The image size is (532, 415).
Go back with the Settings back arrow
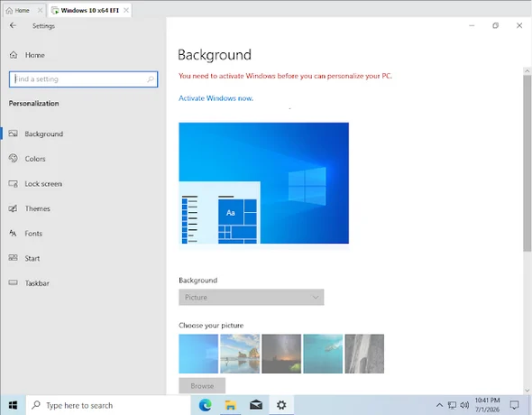pyautogui.click(x=13, y=25)
